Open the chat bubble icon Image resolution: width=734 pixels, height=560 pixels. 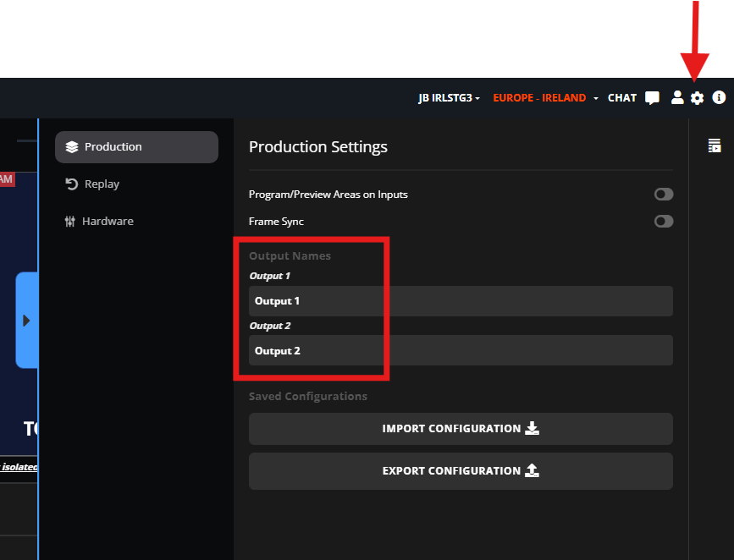coord(652,98)
